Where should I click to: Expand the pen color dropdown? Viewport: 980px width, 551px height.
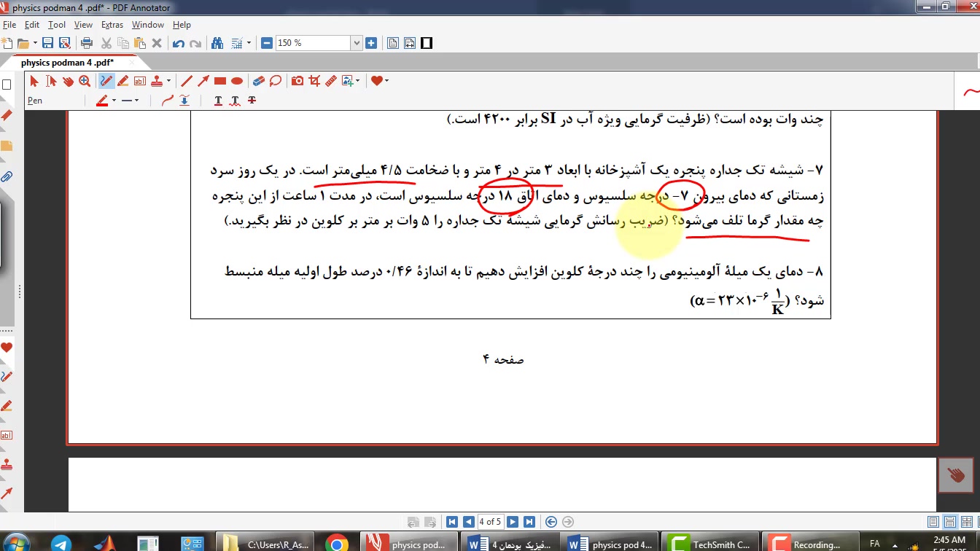coord(114,101)
